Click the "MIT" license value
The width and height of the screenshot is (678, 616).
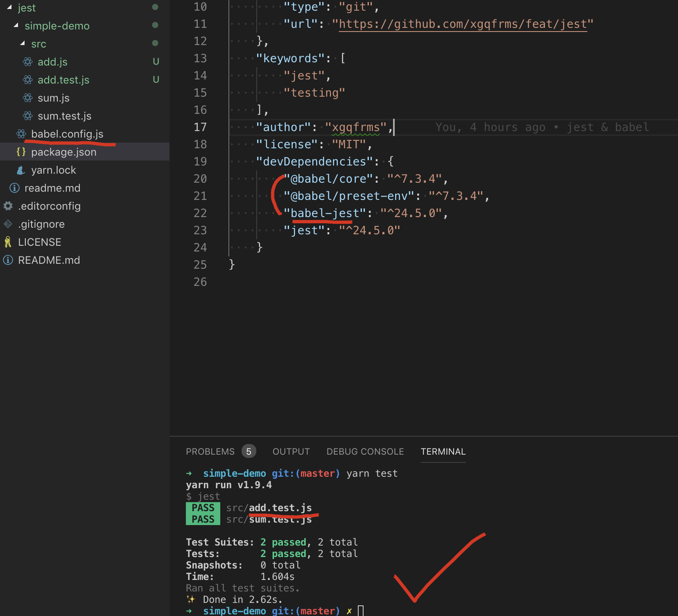coord(349,144)
